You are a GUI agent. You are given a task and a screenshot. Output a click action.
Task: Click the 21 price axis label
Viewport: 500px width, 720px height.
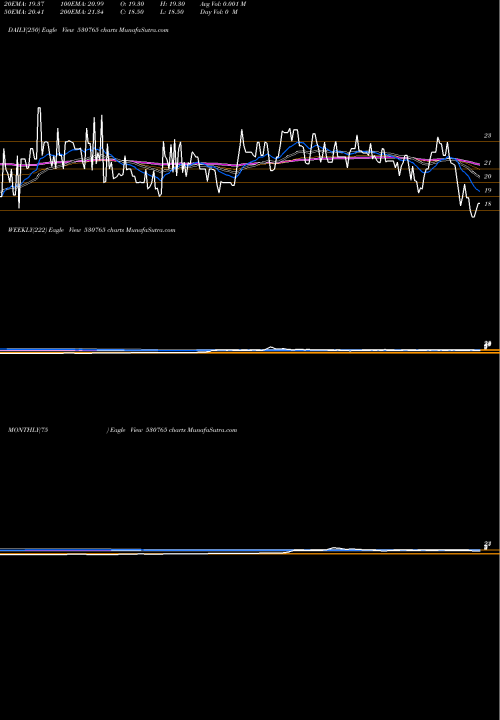488,163
